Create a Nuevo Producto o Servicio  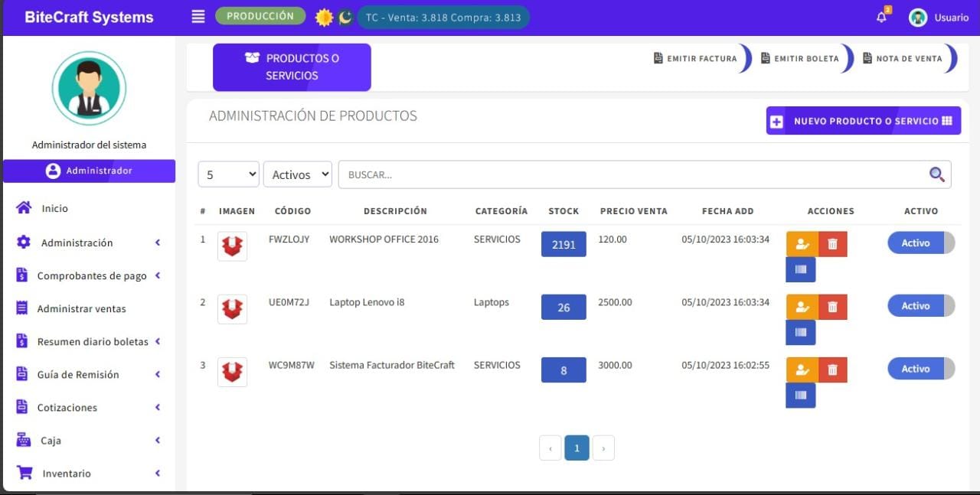[863, 120]
